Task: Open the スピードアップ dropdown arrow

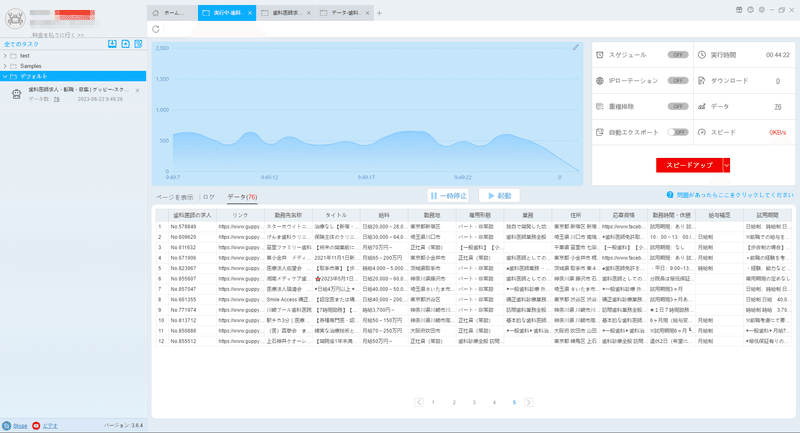Action: (727, 165)
